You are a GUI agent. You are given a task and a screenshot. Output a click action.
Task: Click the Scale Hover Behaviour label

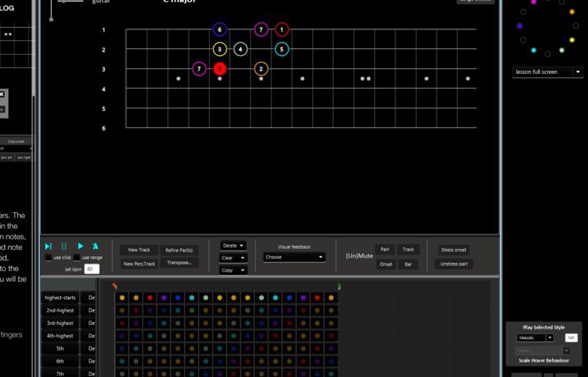[543, 360]
